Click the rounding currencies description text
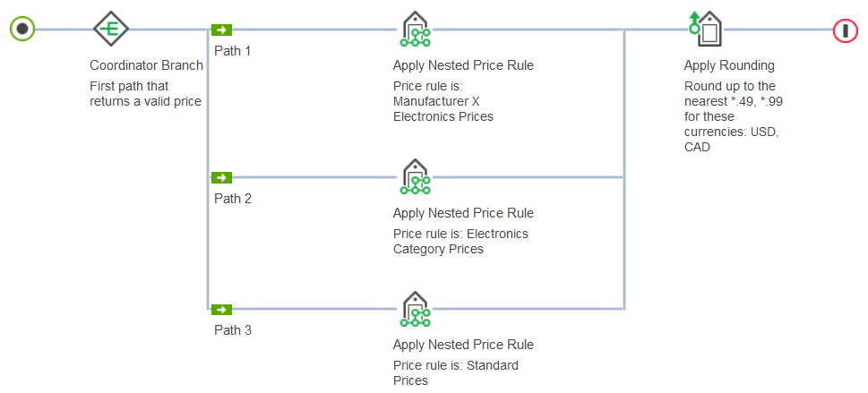868x393 pixels. tap(735, 116)
